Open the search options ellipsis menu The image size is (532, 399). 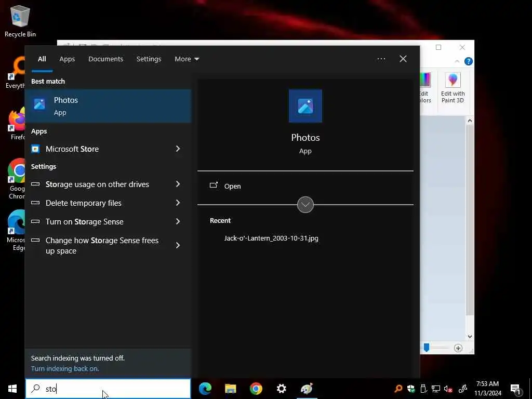click(x=381, y=59)
